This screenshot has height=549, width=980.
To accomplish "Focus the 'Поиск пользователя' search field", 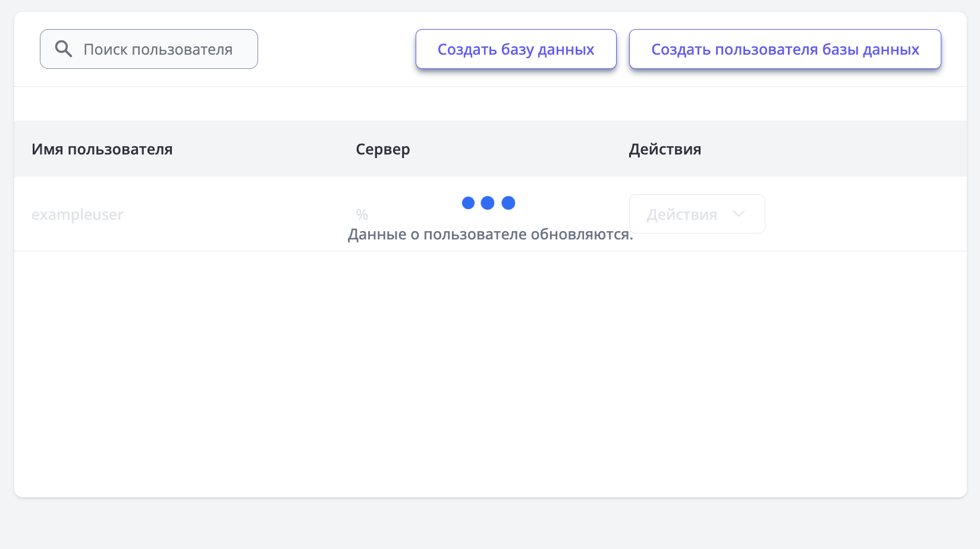I will coord(158,49).
